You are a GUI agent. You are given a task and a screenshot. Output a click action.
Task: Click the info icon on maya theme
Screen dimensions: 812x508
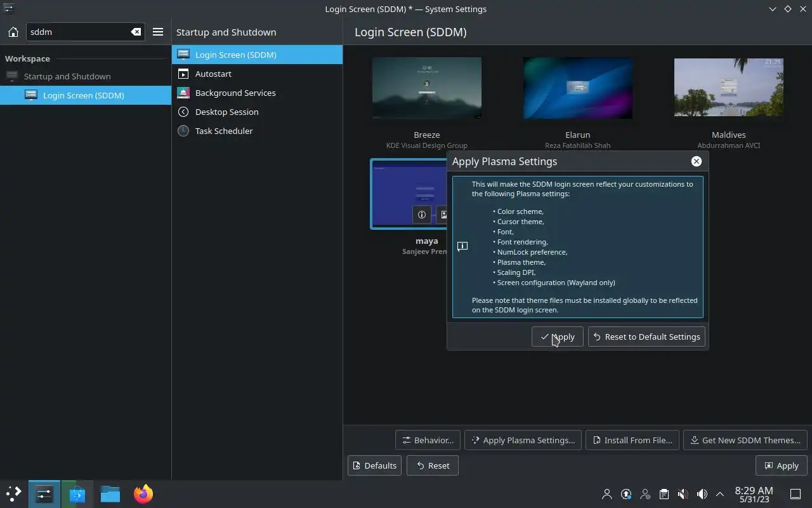422,215
